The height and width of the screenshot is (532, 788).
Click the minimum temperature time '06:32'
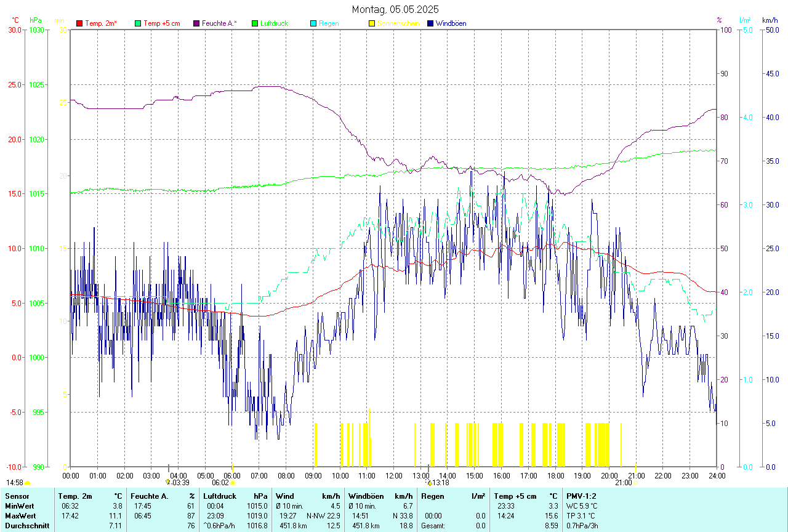69,506
